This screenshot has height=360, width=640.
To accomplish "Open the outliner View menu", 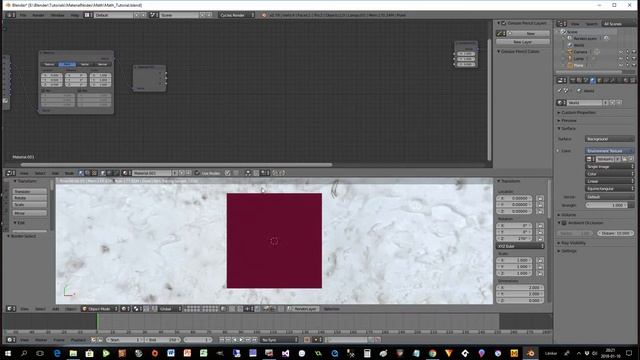I will coord(575,24).
